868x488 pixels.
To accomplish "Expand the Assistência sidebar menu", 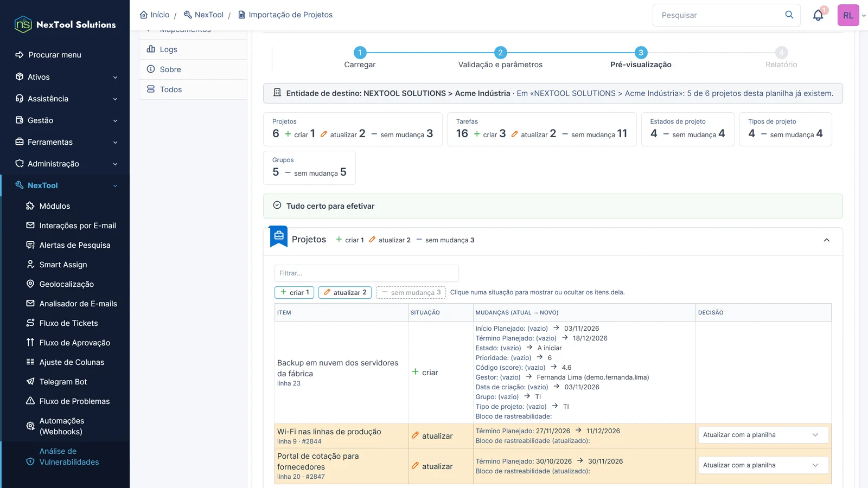I will pyautogui.click(x=65, y=99).
